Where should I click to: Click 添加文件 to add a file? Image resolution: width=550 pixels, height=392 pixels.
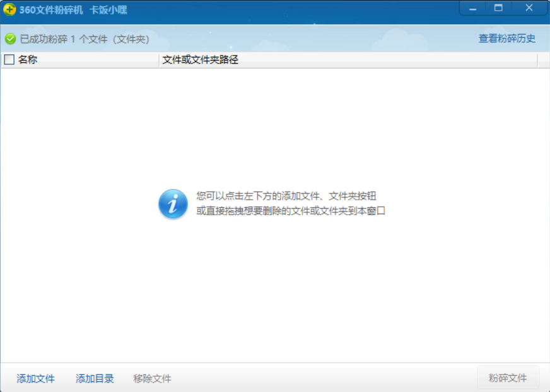(35, 378)
